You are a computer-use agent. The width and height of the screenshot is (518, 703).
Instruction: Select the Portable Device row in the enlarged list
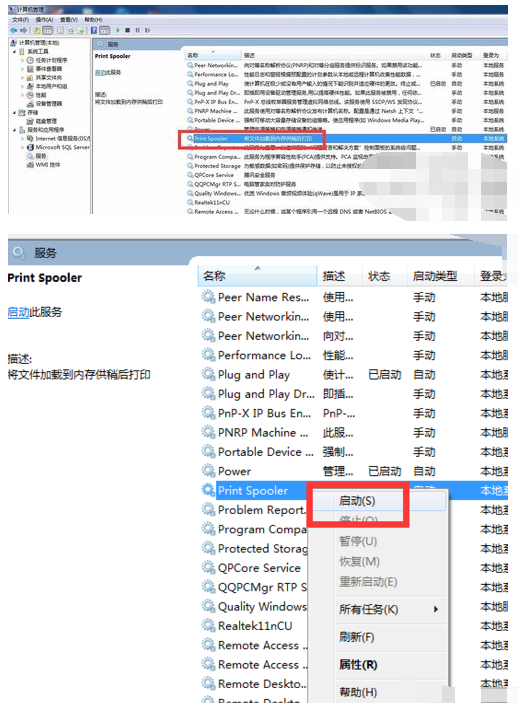[x=354, y=451]
